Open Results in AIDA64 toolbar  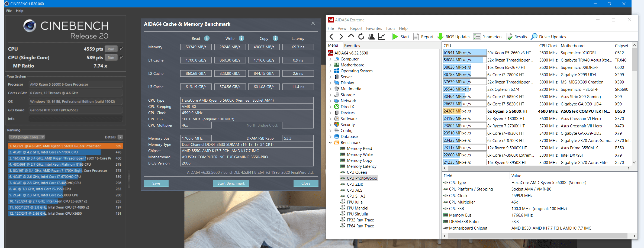pyautogui.click(x=517, y=37)
